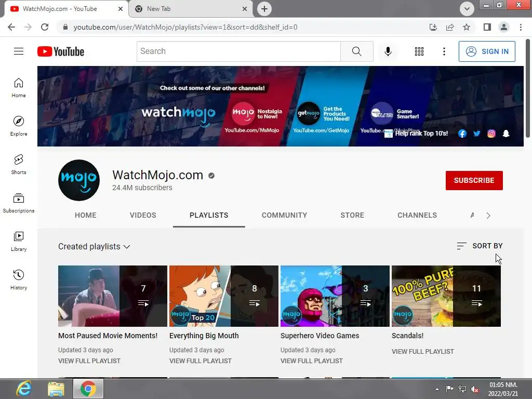Open the SORT BY menu

click(x=480, y=246)
